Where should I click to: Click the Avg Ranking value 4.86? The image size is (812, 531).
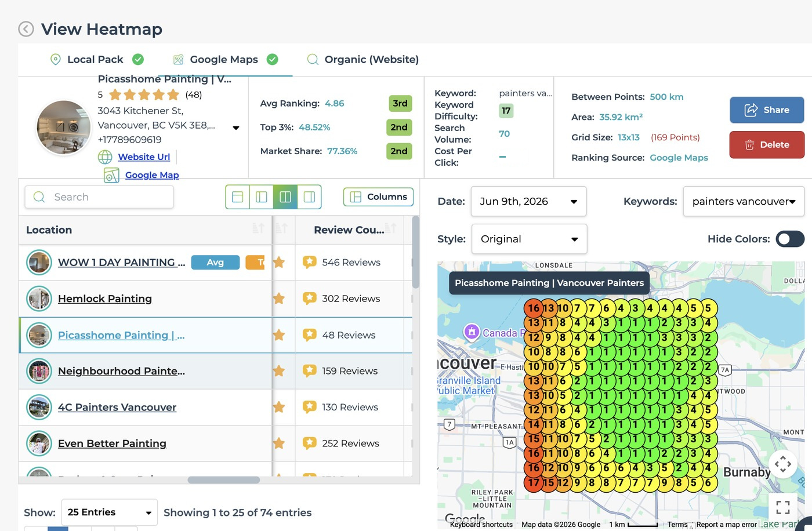(x=335, y=104)
